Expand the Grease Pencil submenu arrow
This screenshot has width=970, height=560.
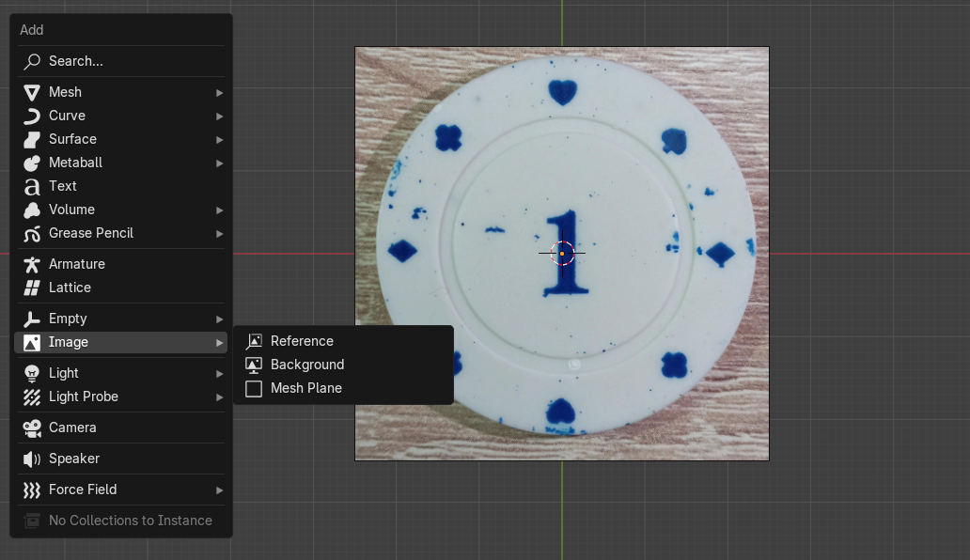click(x=219, y=233)
